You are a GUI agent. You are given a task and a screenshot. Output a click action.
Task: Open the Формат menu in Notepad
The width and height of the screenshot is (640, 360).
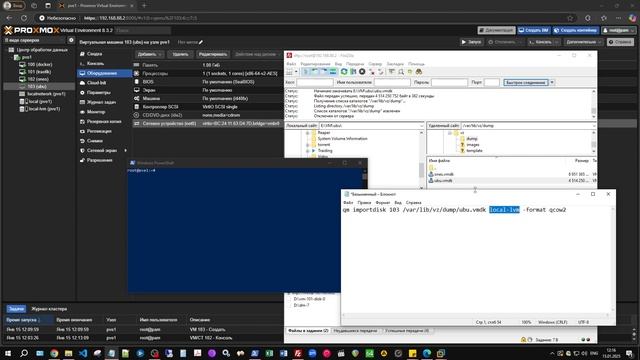[x=382, y=202]
